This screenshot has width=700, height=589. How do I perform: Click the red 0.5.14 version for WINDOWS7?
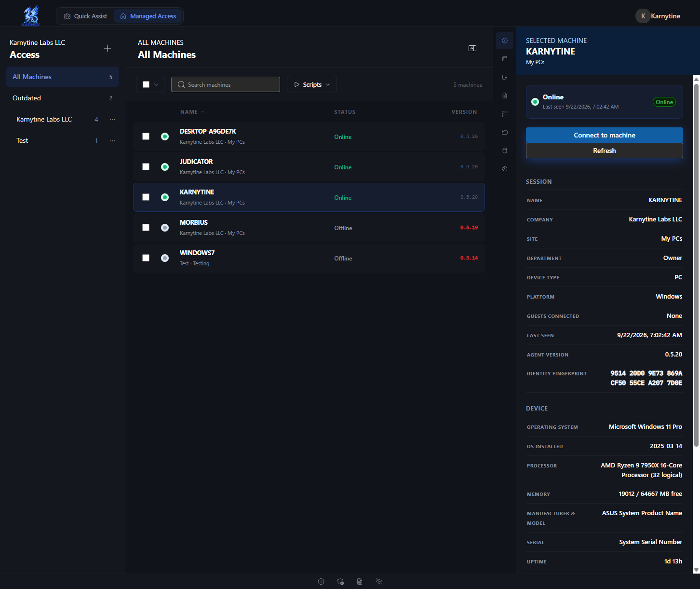click(x=469, y=258)
